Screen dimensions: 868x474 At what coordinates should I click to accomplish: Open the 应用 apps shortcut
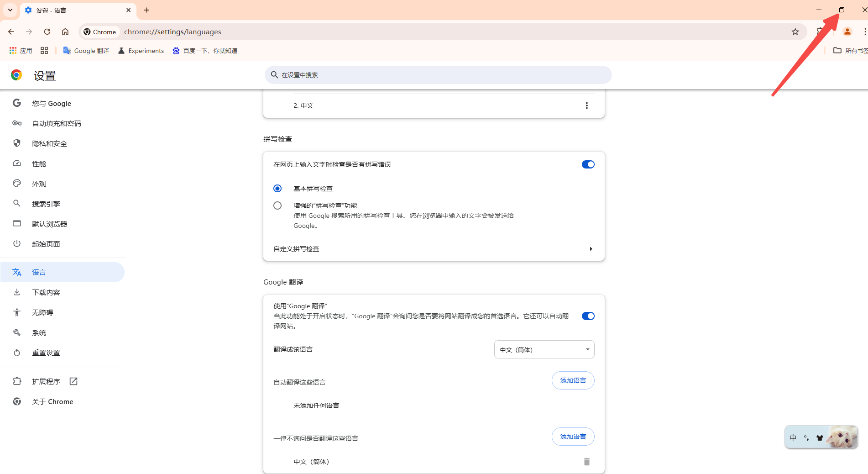(21, 51)
